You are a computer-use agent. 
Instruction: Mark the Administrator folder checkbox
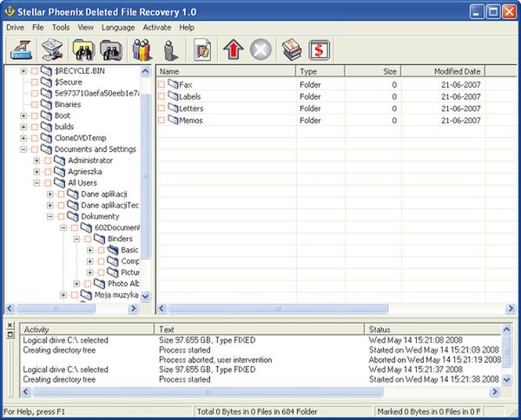48,161
